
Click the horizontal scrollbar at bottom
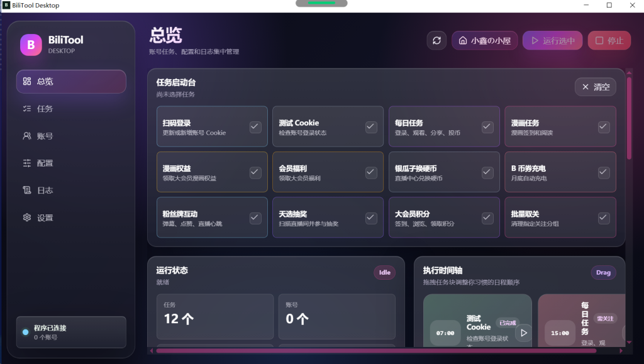[376, 350]
